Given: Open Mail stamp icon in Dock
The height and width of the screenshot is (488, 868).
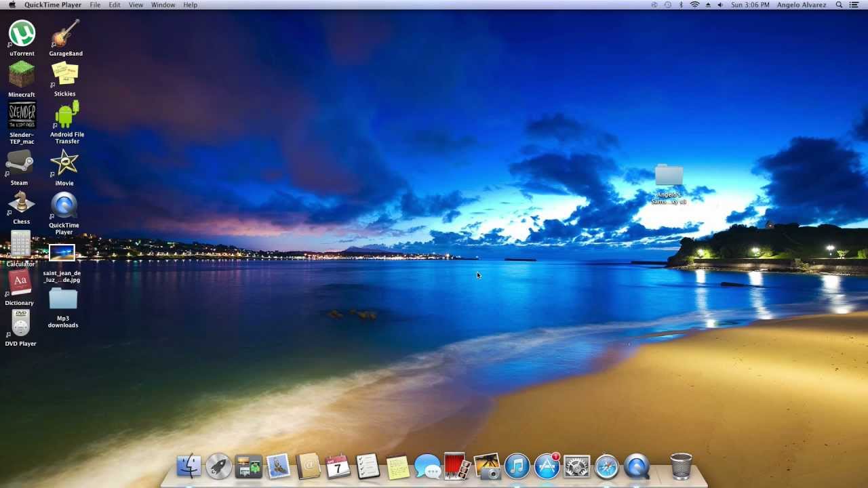Looking at the screenshot, I should 278,466.
